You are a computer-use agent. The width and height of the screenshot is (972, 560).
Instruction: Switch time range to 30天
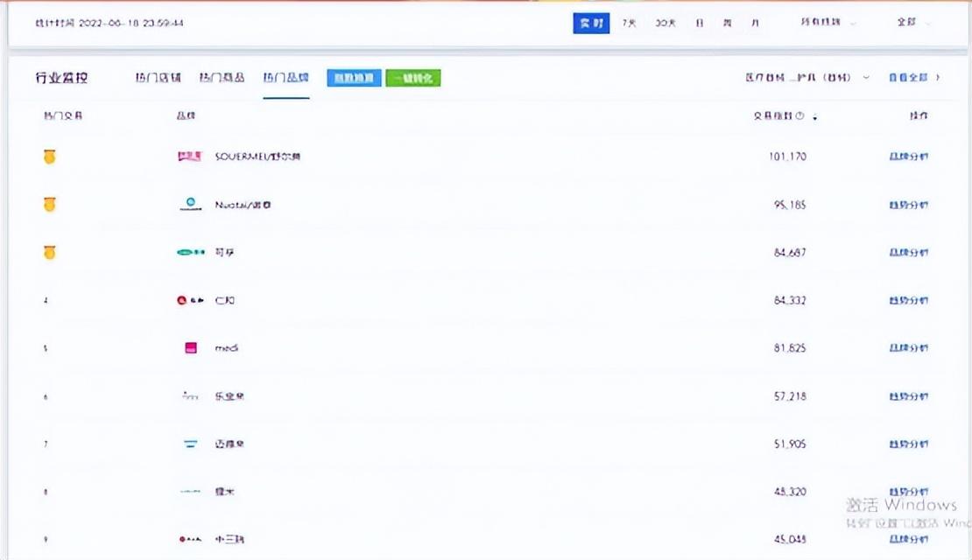tap(666, 24)
